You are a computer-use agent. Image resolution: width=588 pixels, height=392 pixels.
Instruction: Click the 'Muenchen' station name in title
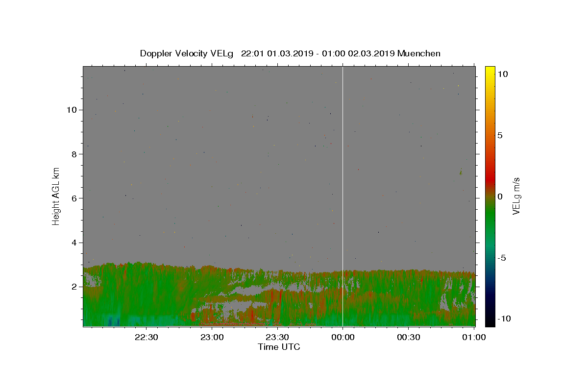[419, 53]
